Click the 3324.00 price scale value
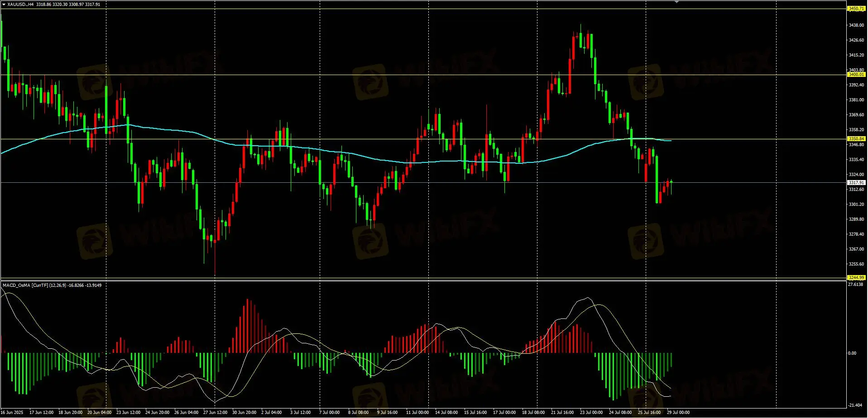Screen dimensions: 868x418 856,175
